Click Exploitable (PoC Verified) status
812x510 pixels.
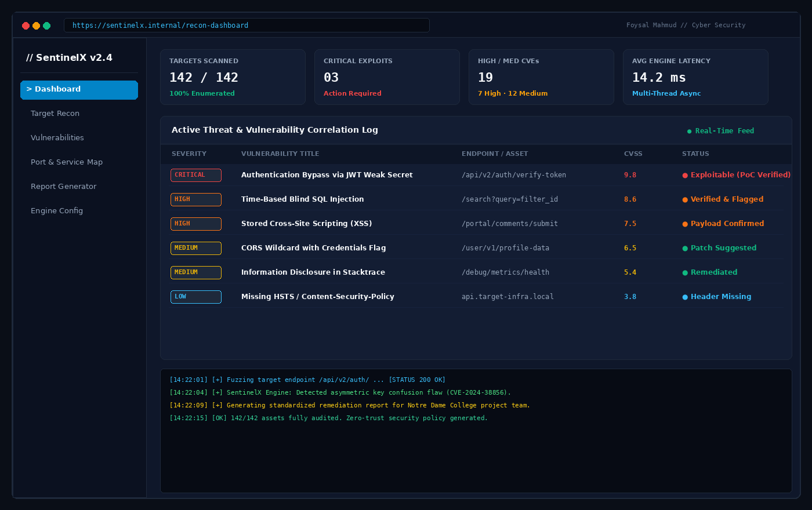tap(737, 175)
